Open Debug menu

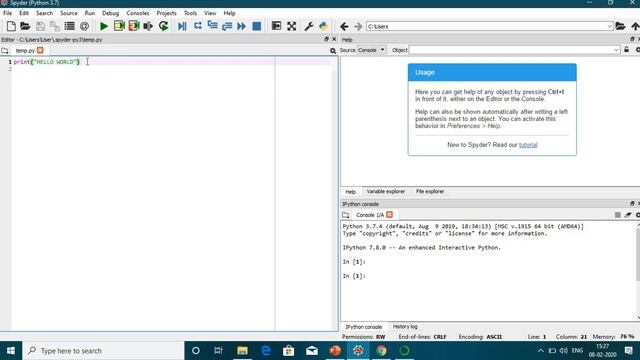[111, 13]
